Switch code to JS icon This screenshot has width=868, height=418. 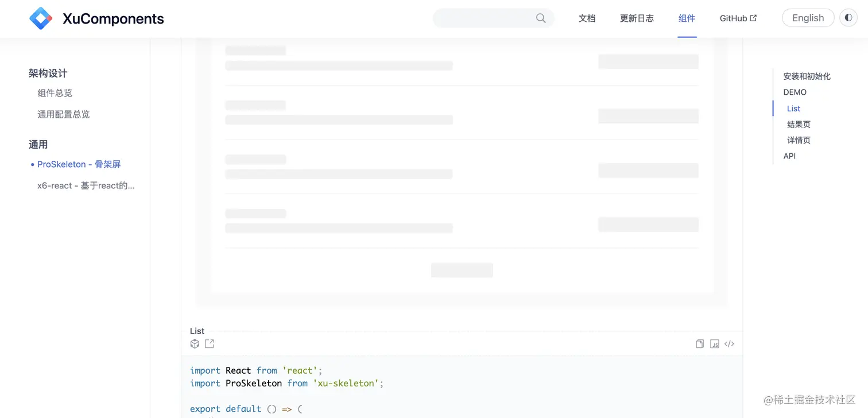pos(715,344)
